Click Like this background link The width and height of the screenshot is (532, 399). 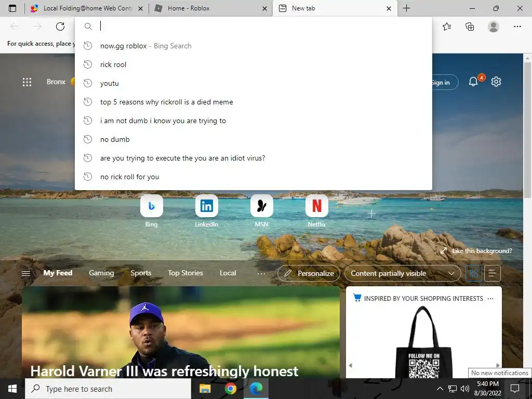point(476,251)
